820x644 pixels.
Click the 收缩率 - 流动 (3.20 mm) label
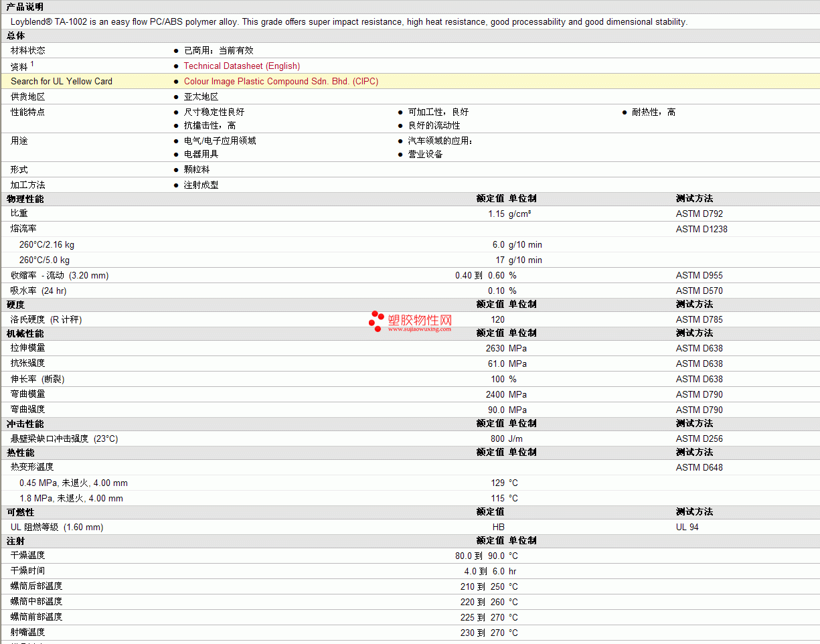point(60,275)
